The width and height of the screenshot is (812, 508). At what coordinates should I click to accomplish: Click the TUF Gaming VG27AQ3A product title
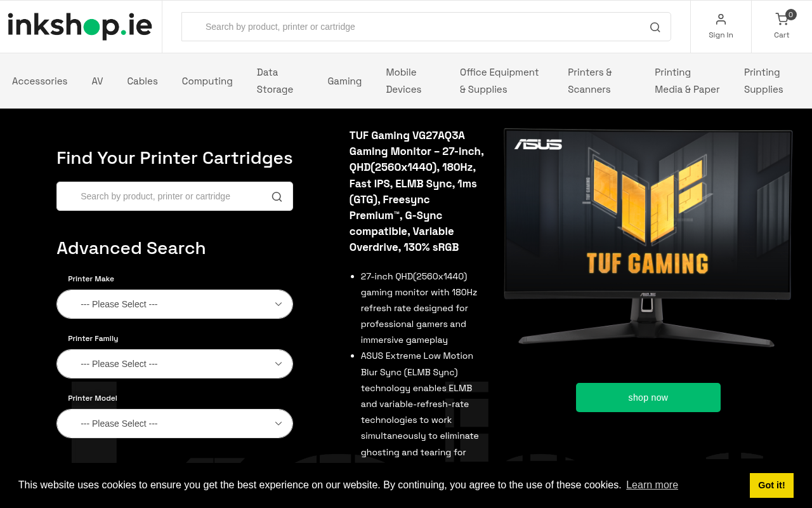(417, 191)
